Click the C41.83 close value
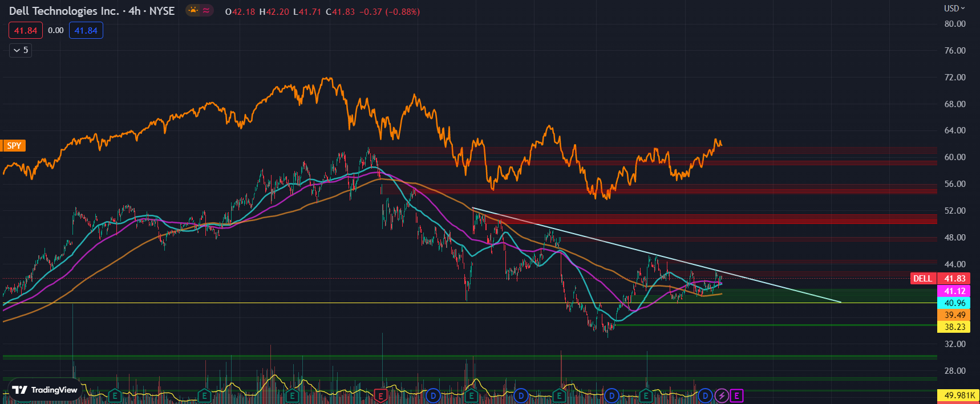 [x=340, y=11]
